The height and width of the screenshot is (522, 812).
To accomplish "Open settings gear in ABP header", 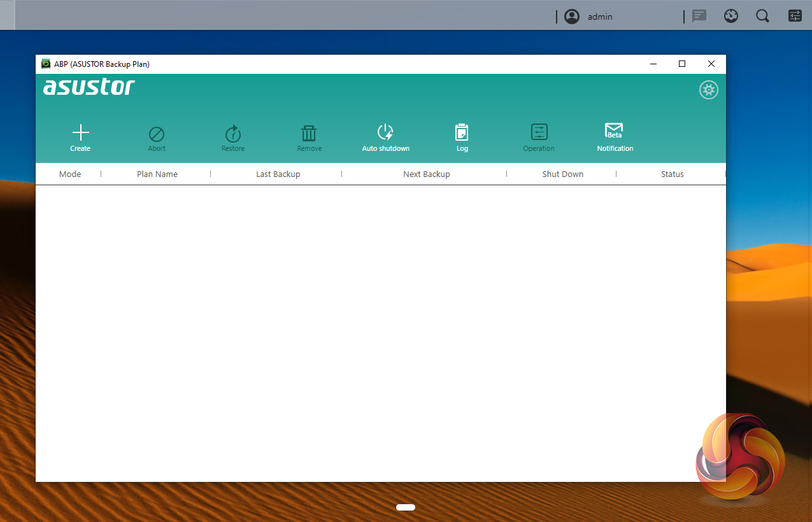I will [x=709, y=90].
